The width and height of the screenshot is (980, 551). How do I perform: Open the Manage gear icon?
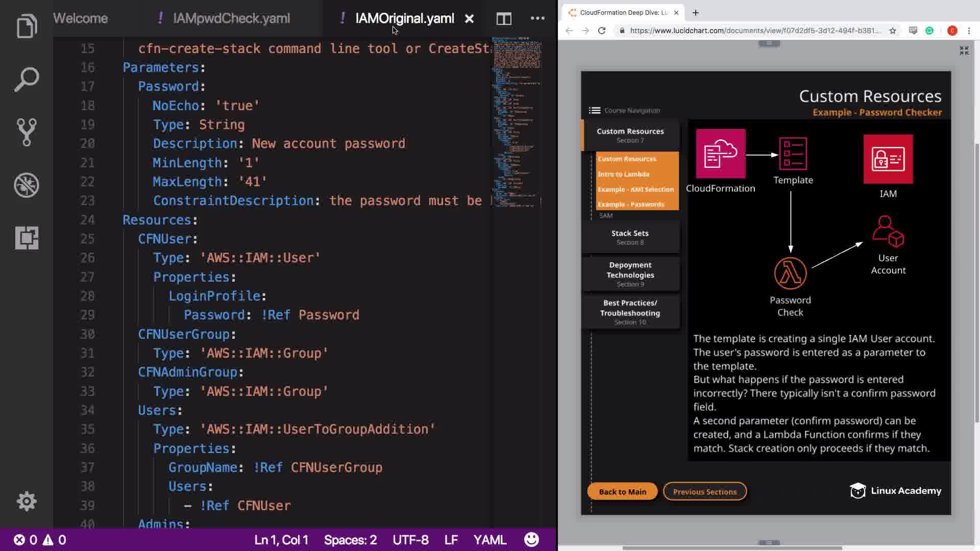click(x=27, y=502)
